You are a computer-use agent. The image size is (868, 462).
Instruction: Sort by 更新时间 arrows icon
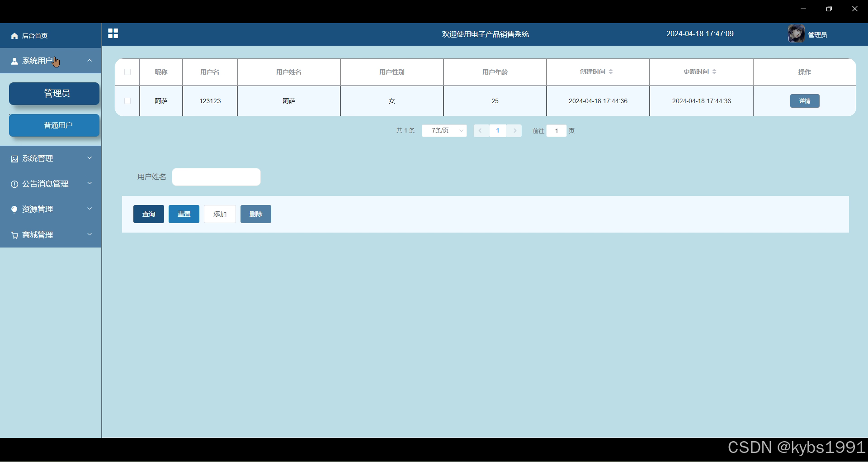714,71
